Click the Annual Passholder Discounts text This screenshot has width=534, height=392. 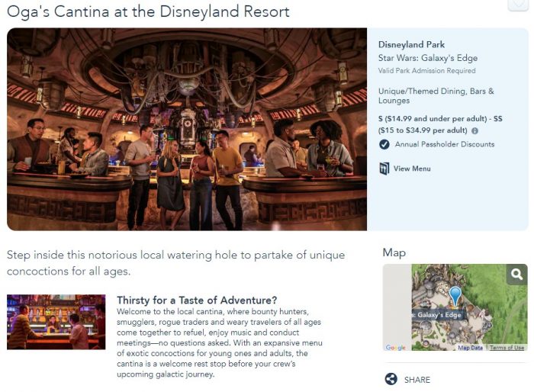(444, 144)
